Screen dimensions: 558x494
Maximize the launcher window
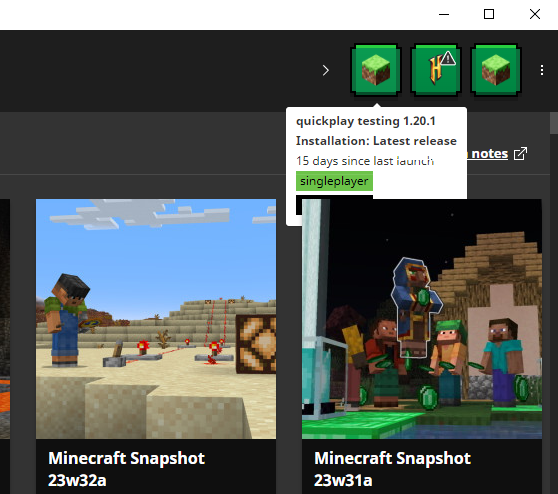click(489, 14)
